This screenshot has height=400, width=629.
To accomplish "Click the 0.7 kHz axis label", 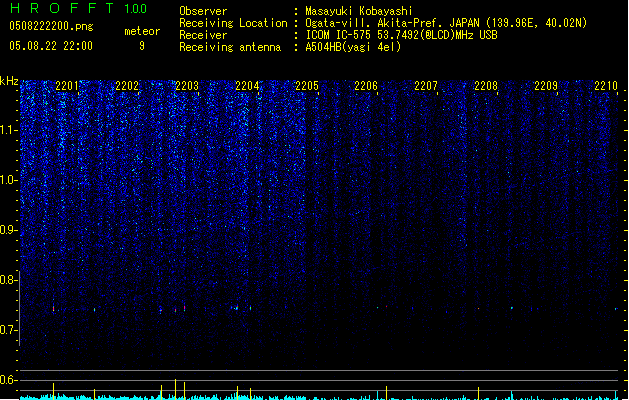I will 9,330.
